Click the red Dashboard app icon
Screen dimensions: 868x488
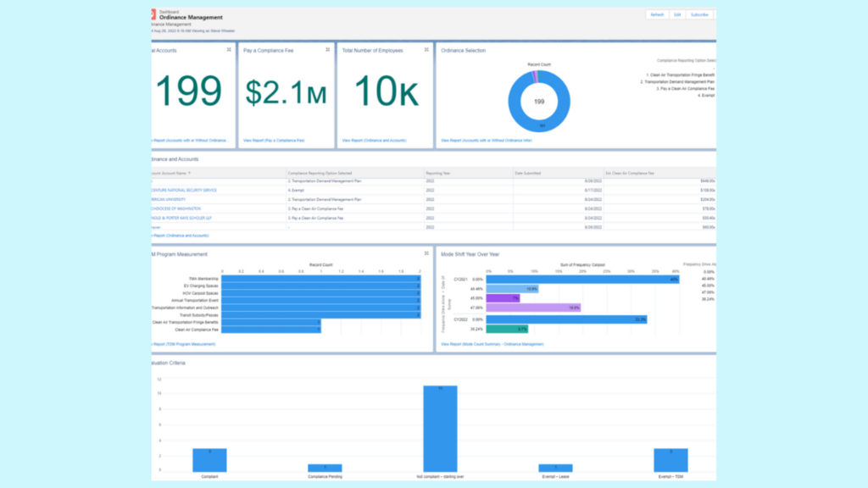(x=153, y=14)
